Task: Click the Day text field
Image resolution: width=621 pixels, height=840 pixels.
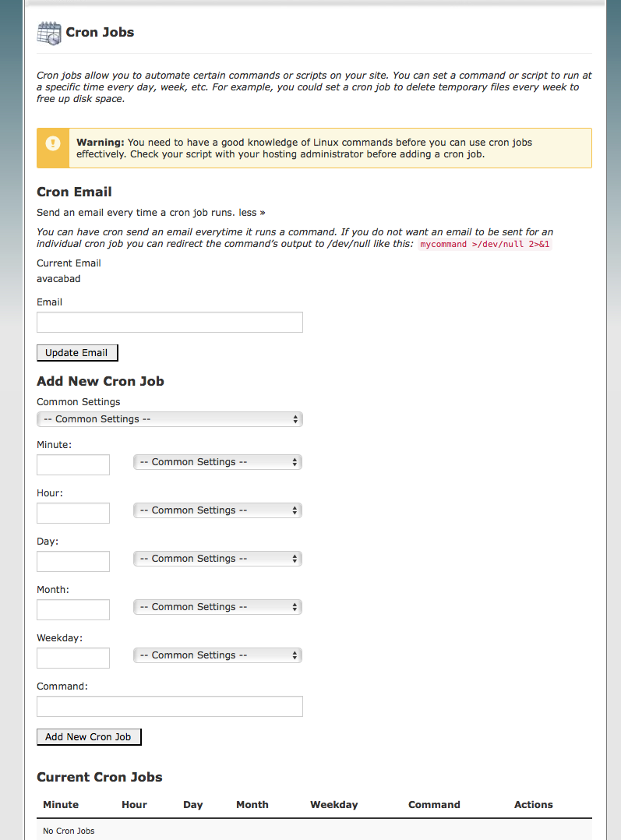Action: 73,562
